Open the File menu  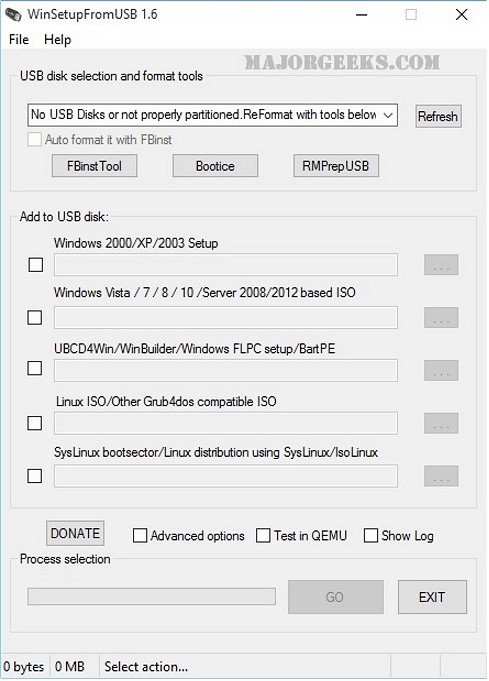pos(19,40)
